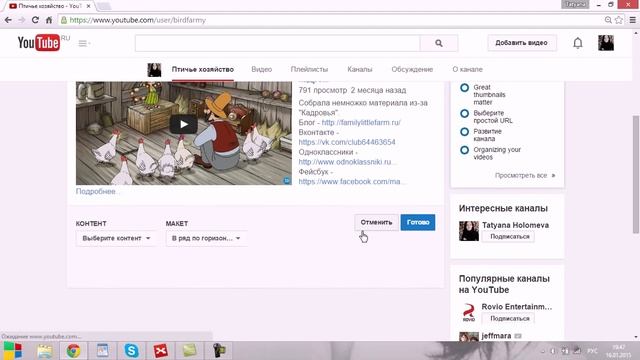Open Rovio Entertainment channel logo
The image size is (640, 360).
[x=469, y=313]
